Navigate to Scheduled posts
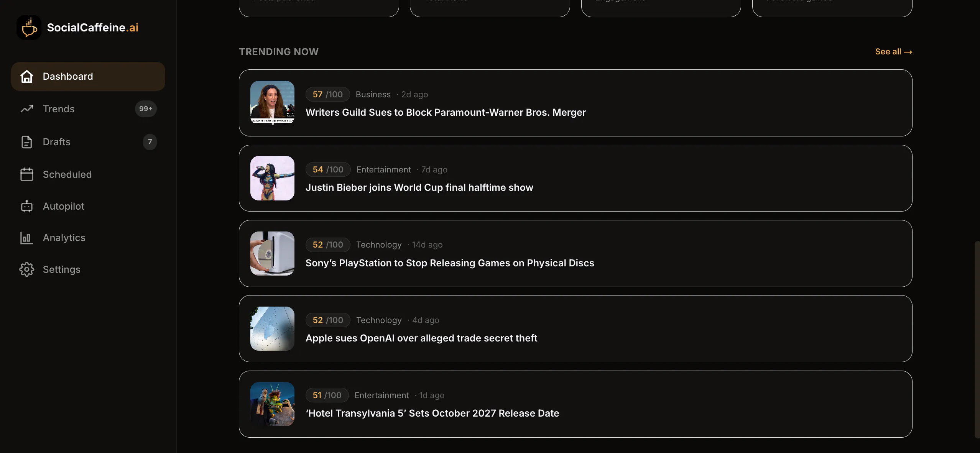Image resolution: width=980 pixels, height=453 pixels. tap(88, 174)
